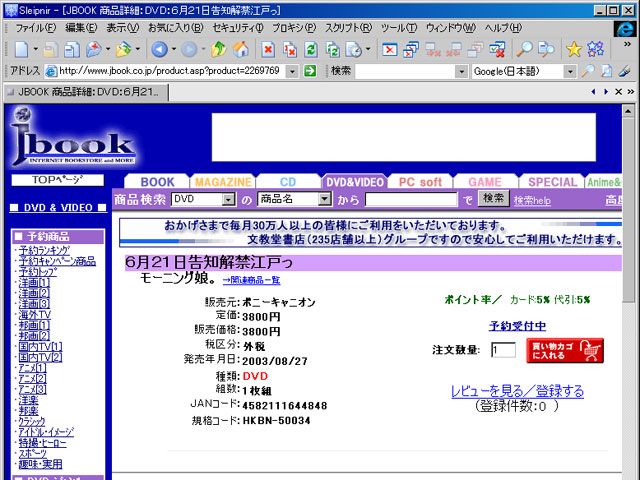Click the yellow star Favorites icon

(x=573, y=49)
